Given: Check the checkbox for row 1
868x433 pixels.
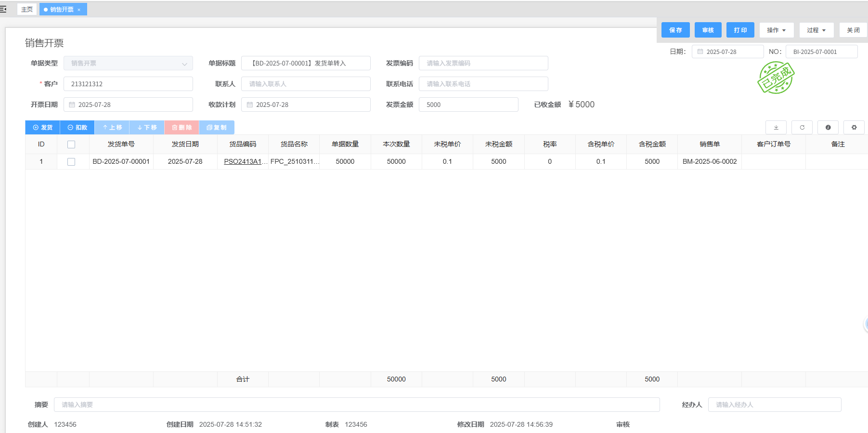Looking at the screenshot, I should point(71,162).
